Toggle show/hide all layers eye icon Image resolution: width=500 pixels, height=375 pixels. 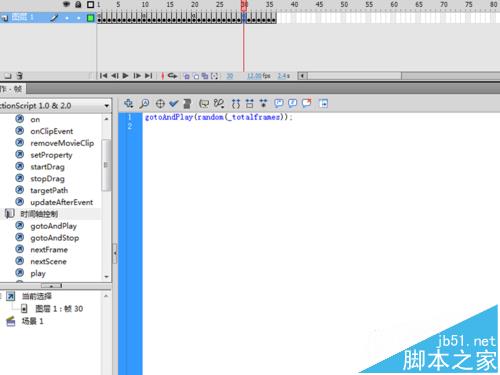(x=67, y=4)
